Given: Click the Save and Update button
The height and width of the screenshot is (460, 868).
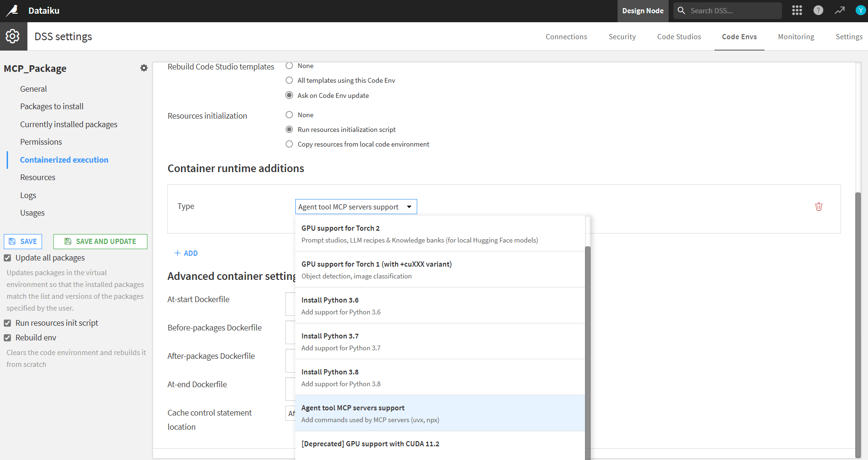Looking at the screenshot, I should (100, 242).
